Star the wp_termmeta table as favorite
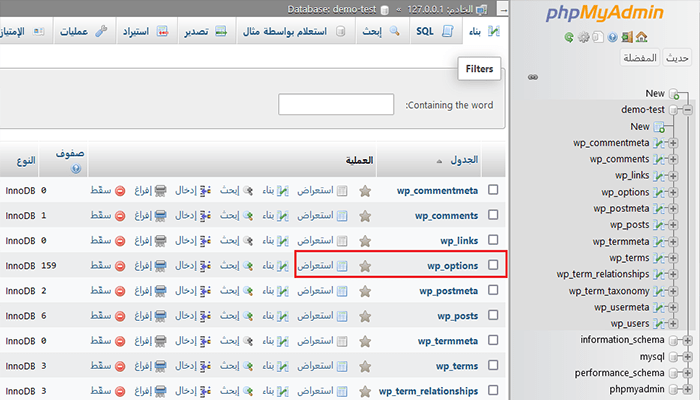This screenshot has height=400, width=700. 365,341
